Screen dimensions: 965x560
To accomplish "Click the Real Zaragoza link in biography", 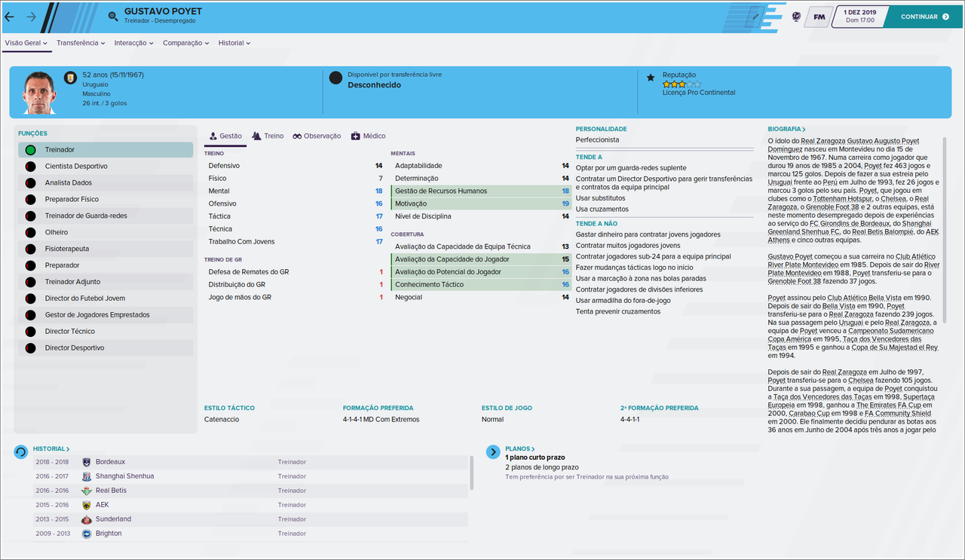I will click(x=822, y=141).
